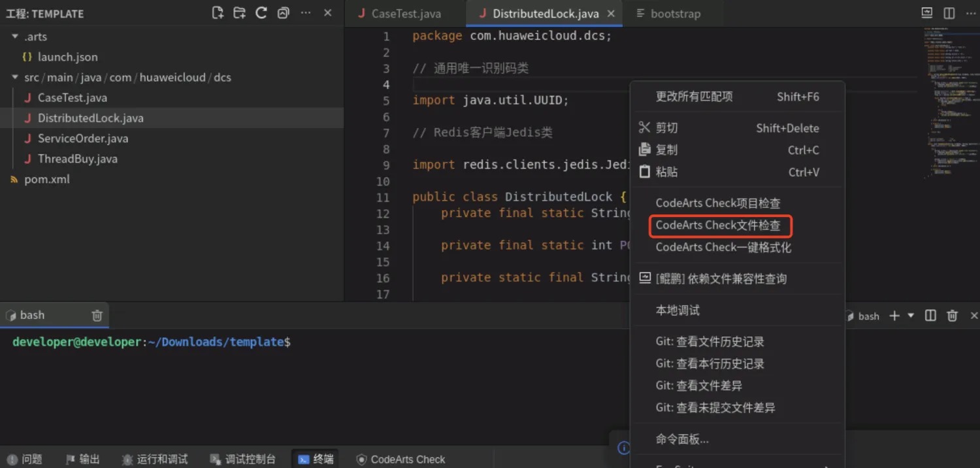980x468 pixels.
Task: Open editor more actions menu
Action: 971,13
